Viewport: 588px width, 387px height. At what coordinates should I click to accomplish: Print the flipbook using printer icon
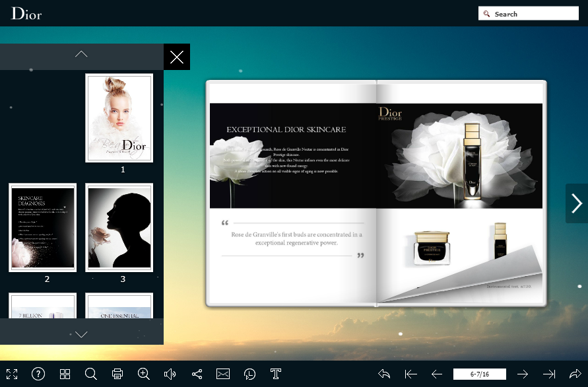(x=117, y=374)
